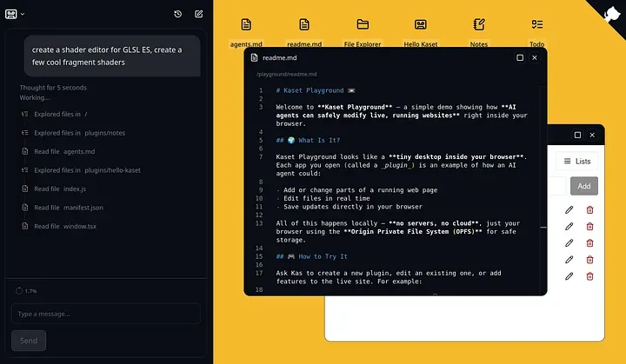Click the GitHub corner cat icon
Viewport: 626px width, 364px height.
coord(612,14)
